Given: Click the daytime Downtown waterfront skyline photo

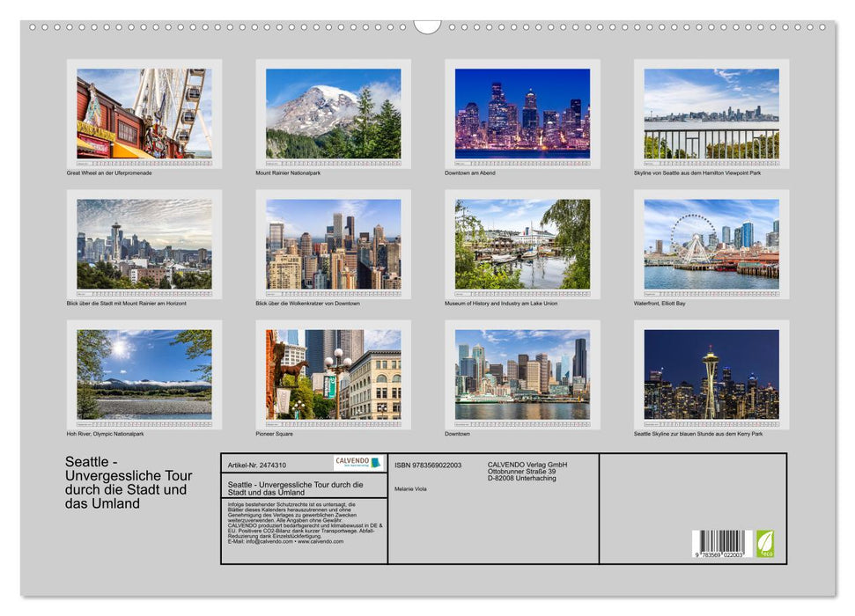Looking at the screenshot, I should click(x=522, y=375).
